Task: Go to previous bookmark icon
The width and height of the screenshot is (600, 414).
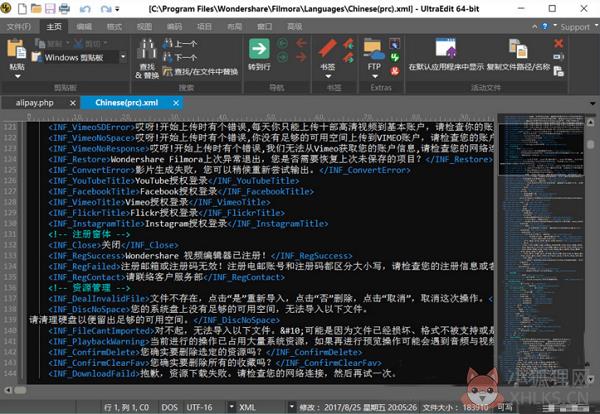Action: tap(348, 44)
